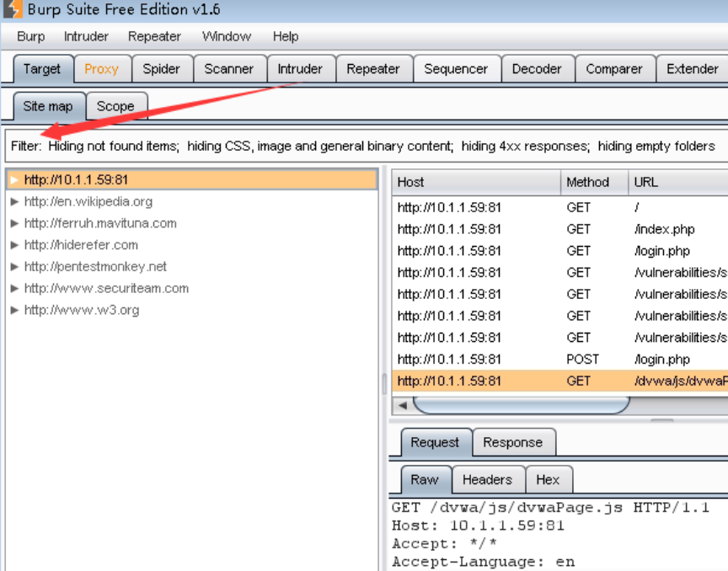This screenshot has height=571, width=728.
Task: Switch to the Intruder tool tab
Action: [300, 69]
